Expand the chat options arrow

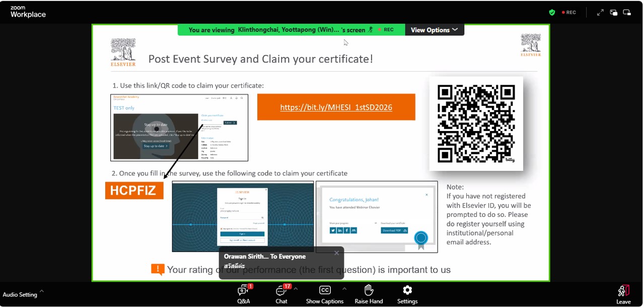[x=296, y=289]
